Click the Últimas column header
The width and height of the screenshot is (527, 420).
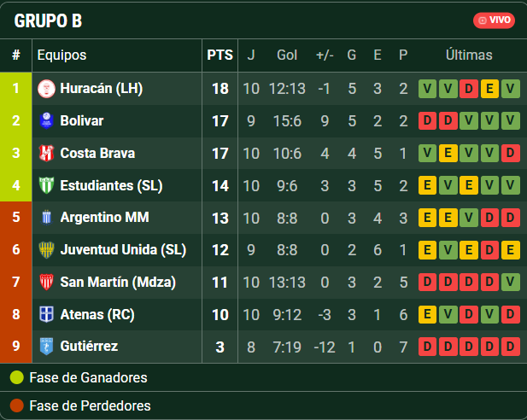click(x=469, y=55)
